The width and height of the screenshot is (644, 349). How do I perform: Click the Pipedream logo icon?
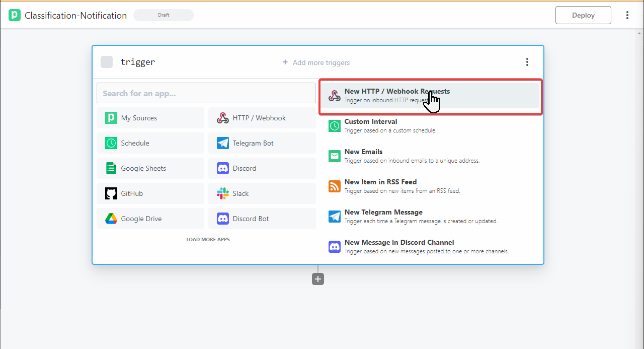15,15
